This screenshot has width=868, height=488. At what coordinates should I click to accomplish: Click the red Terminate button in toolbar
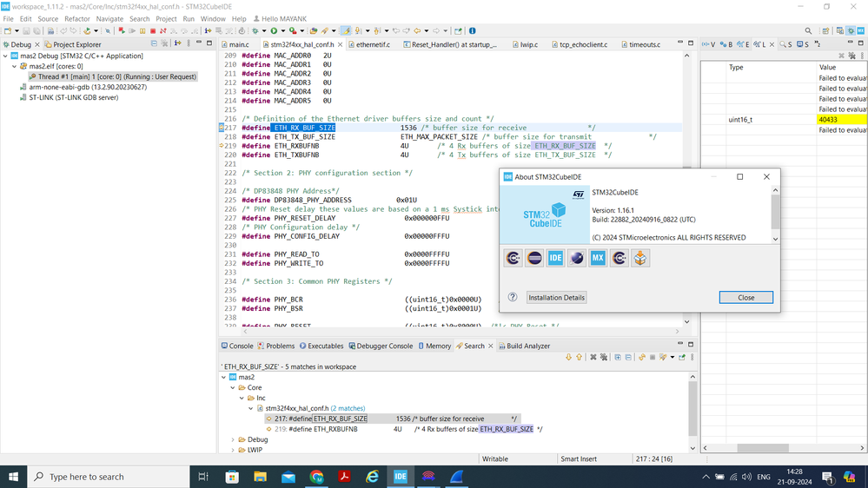pos(154,31)
